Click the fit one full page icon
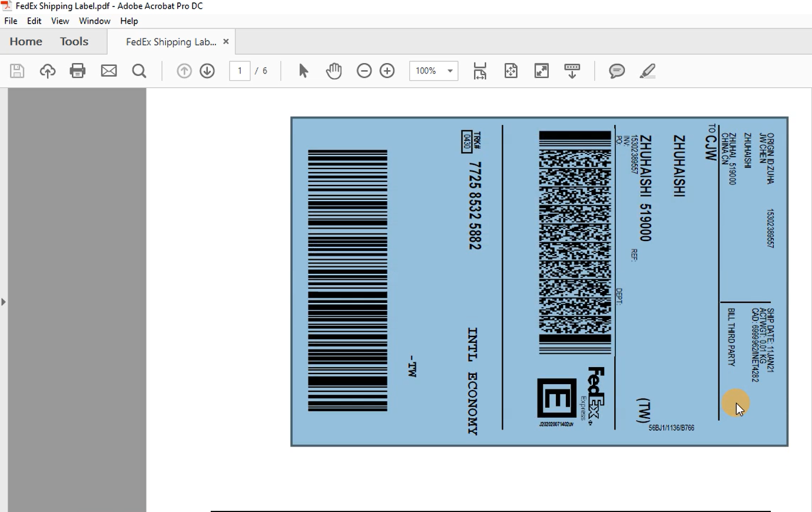The height and width of the screenshot is (512, 812). coord(511,71)
